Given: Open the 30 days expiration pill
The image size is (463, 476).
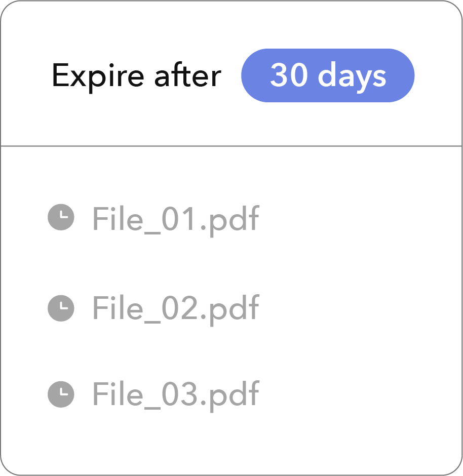Looking at the screenshot, I should (328, 75).
